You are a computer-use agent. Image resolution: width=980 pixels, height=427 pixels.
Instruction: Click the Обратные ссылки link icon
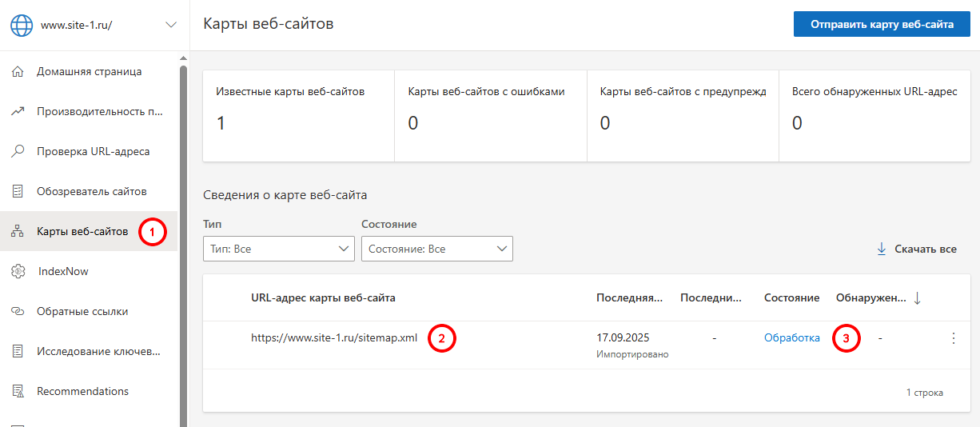(x=18, y=311)
